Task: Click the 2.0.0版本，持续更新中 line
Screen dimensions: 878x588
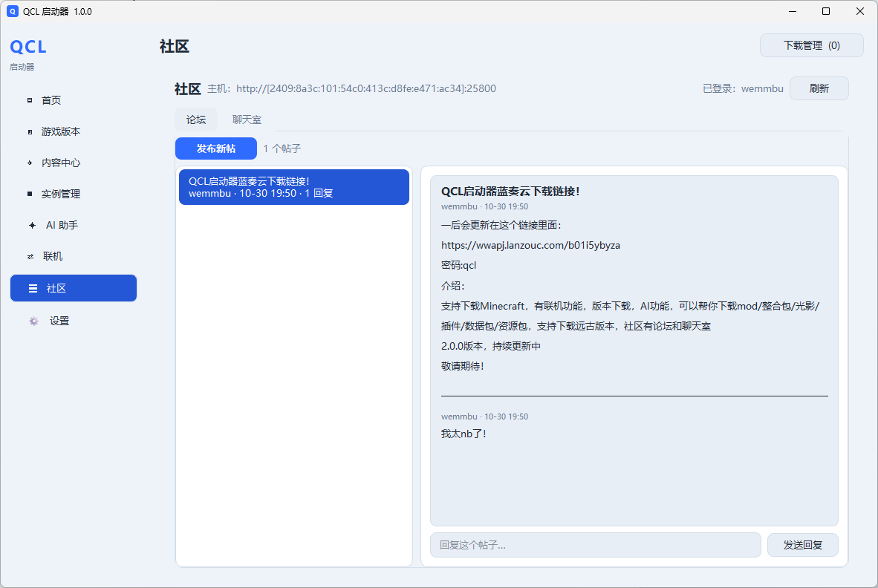Action: 491,346
